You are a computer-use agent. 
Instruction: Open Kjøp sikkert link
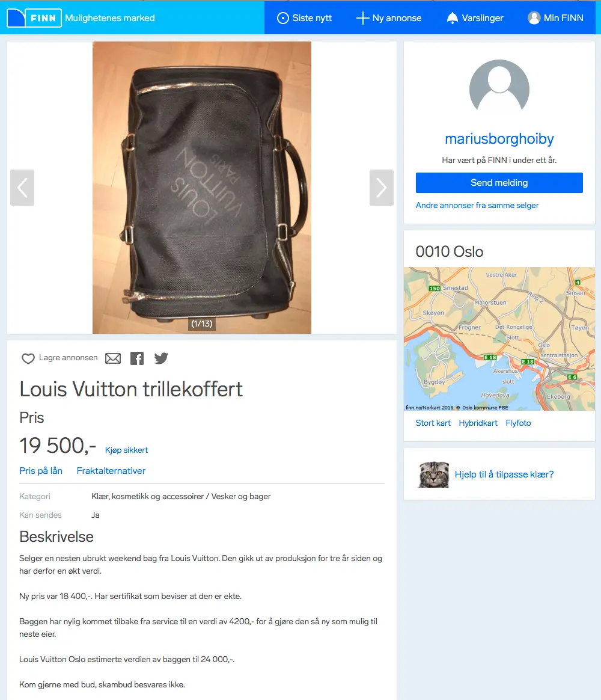click(x=126, y=450)
